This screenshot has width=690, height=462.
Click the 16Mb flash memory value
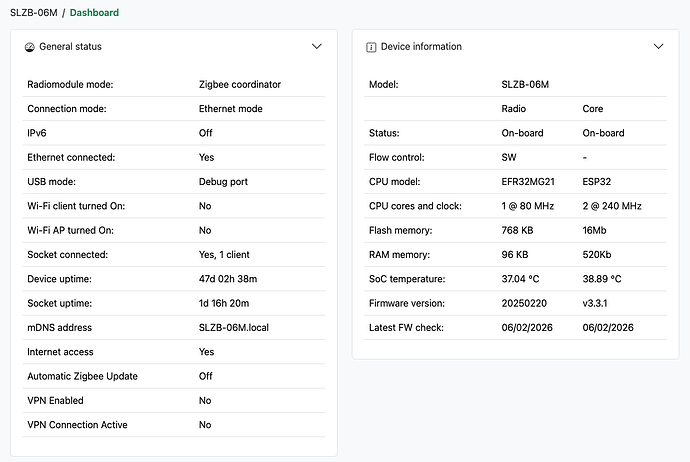coord(594,230)
